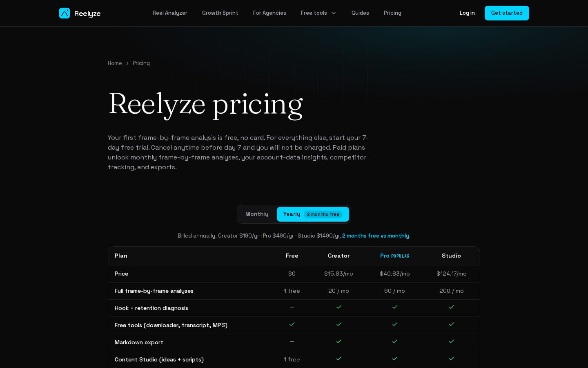Click the Creator column header

[x=339, y=256]
